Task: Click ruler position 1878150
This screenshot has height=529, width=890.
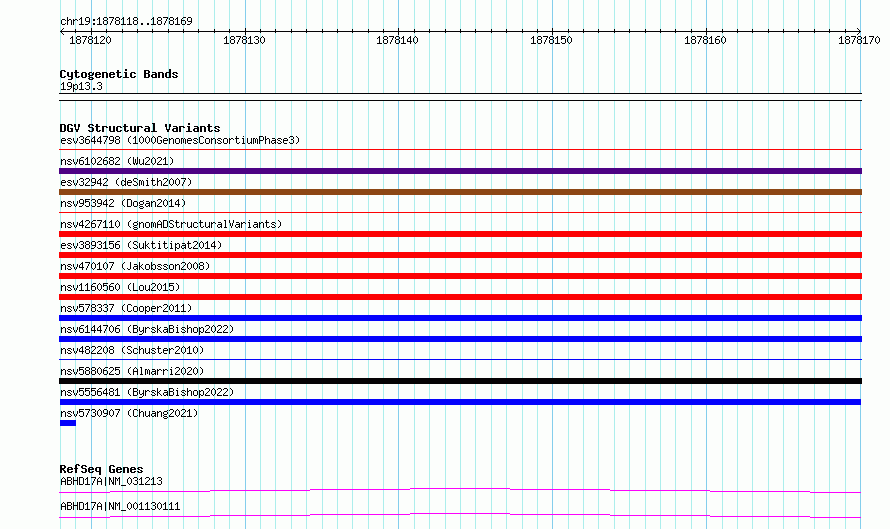Action: pos(551,40)
